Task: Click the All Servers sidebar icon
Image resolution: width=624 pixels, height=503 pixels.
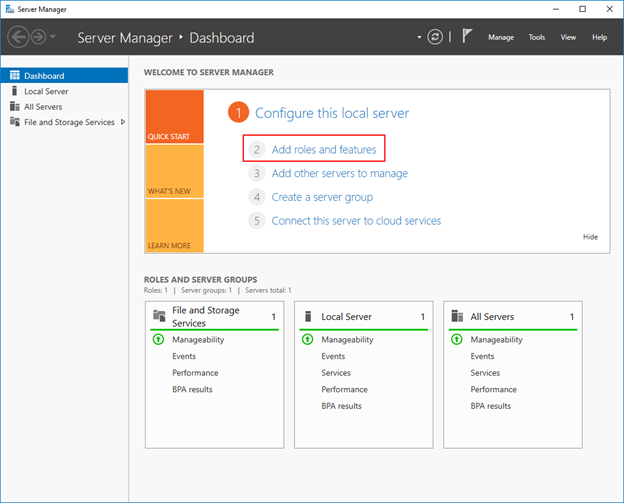Action: pos(15,106)
